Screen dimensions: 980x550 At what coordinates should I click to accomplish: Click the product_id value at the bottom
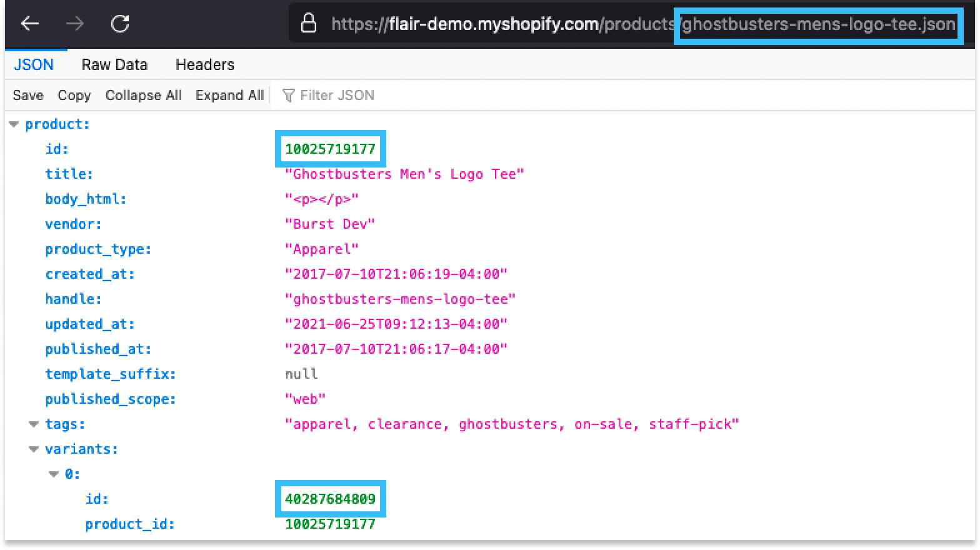click(x=331, y=524)
